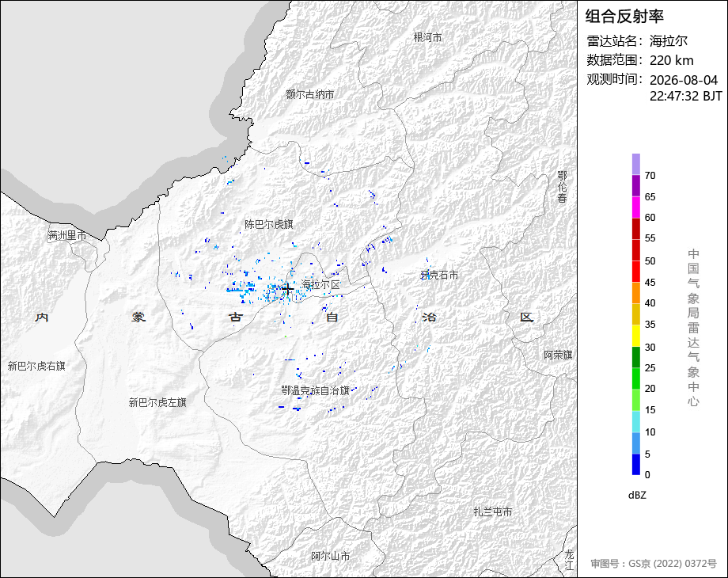Click the 根河市 city label
The width and height of the screenshot is (728, 578).
[427, 37]
